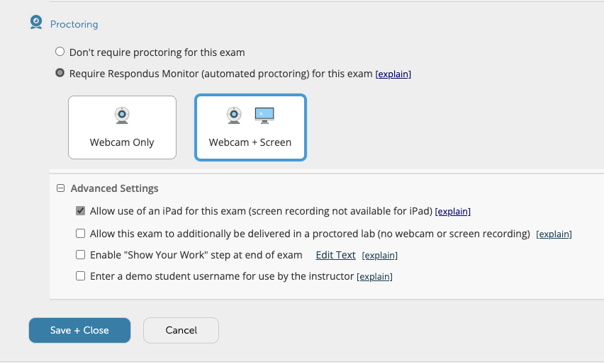Screen dimensions: 604x364
Task: Click the webcam icon in Webcam + Screen card
Action: (234, 115)
